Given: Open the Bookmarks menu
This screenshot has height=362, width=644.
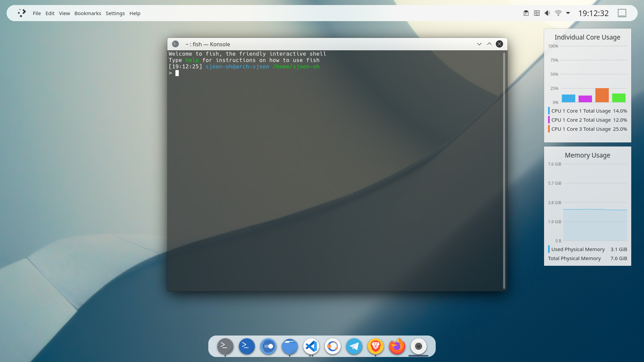Looking at the screenshot, I should [x=88, y=13].
